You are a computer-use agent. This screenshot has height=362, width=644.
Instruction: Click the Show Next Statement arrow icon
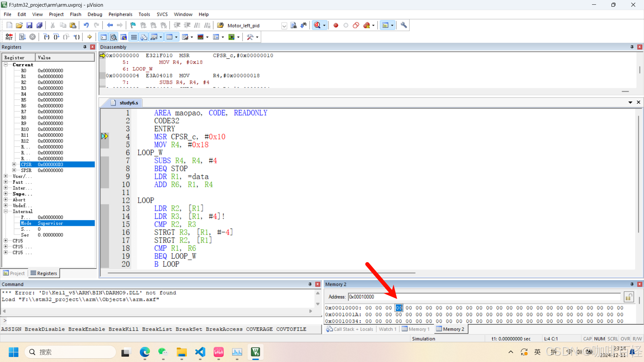pyautogui.click(x=90, y=37)
